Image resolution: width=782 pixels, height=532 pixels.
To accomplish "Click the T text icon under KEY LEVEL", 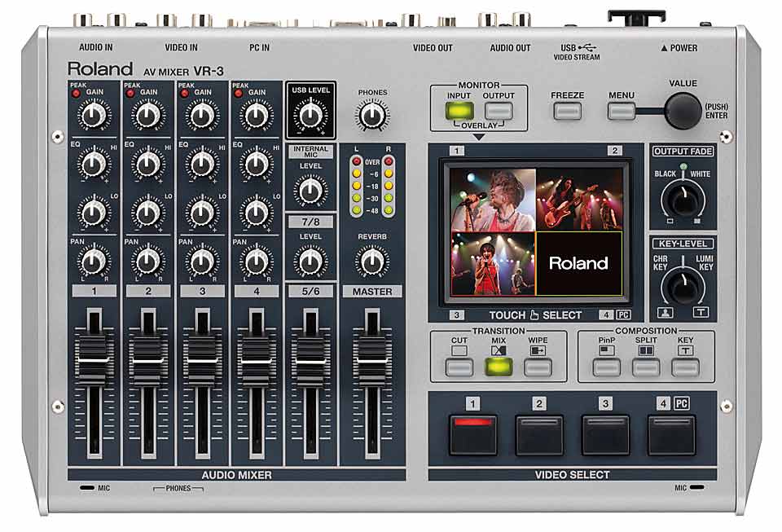I will pyautogui.click(x=701, y=313).
